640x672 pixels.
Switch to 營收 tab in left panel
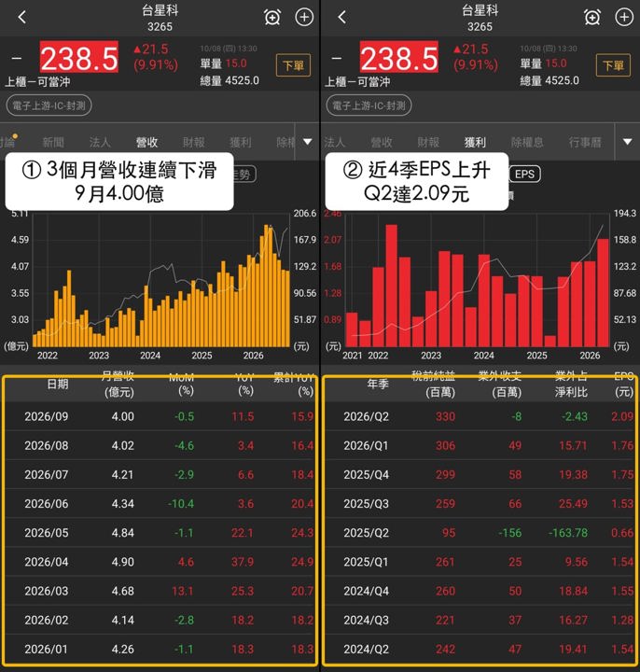tap(146, 142)
